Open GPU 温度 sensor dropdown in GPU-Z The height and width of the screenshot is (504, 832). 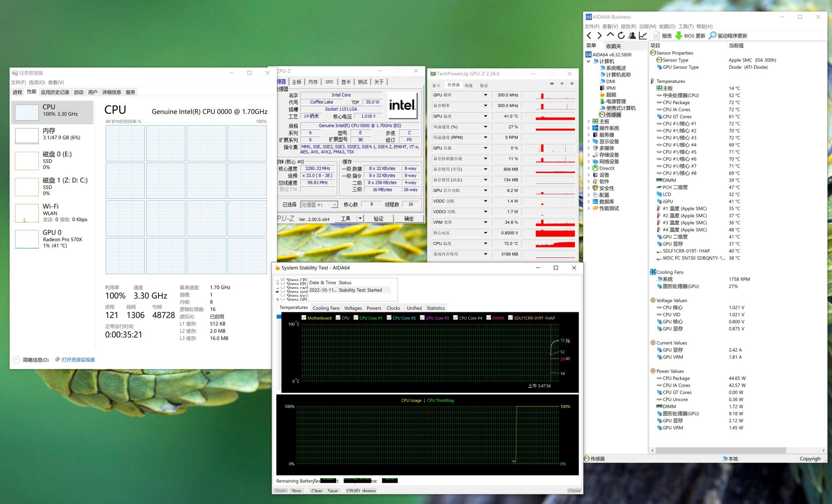tap(485, 116)
